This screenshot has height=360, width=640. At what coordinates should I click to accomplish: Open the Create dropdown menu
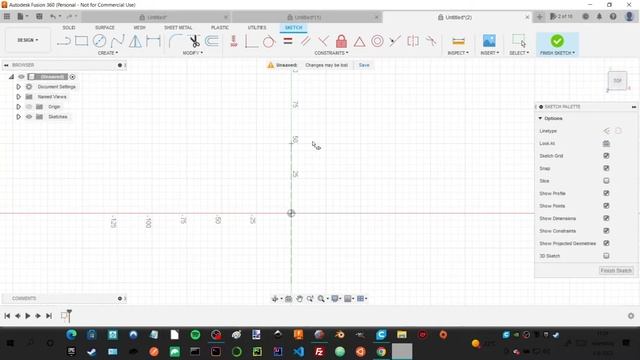click(108, 53)
